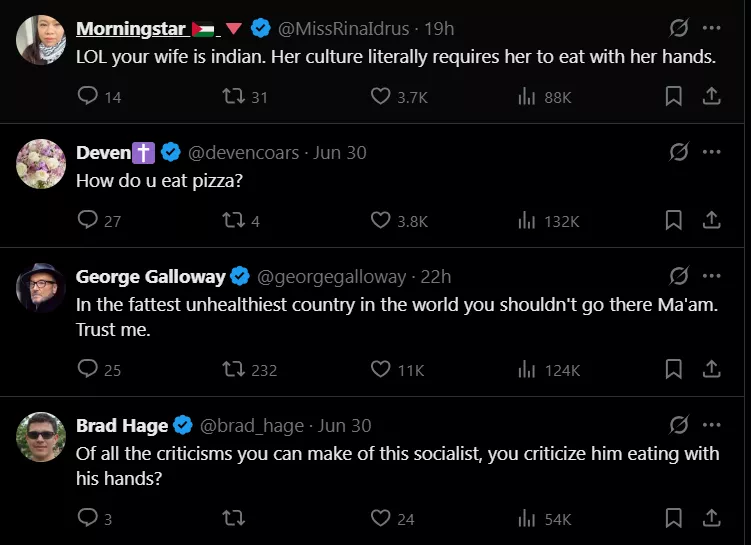
Task: Open more options on Morningstar's tweet
Action: (x=712, y=28)
